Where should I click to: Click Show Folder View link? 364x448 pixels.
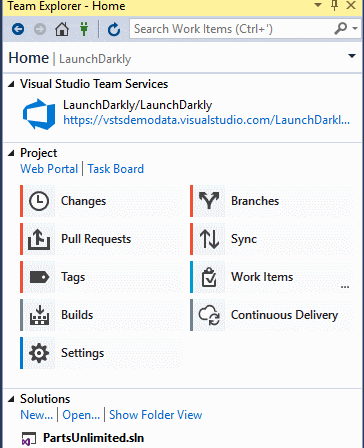(x=156, y=415)
